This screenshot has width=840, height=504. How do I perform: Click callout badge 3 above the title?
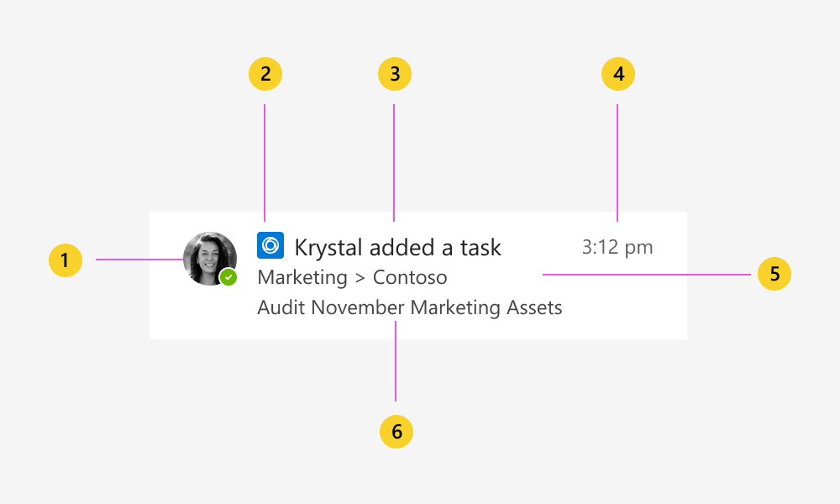coord(395,74)
